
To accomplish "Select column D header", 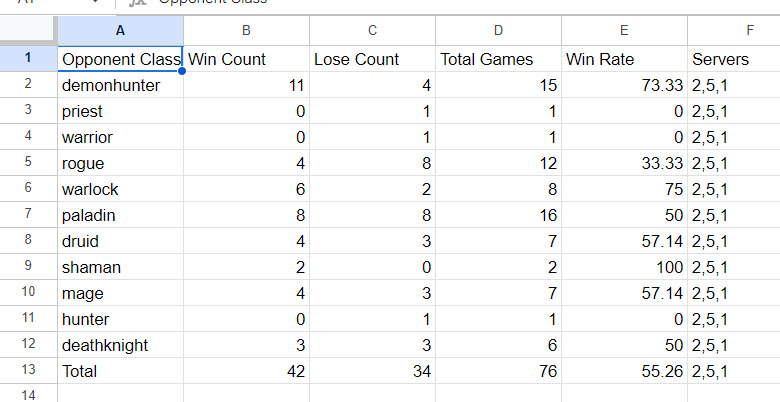I will [x=498, y=31].
